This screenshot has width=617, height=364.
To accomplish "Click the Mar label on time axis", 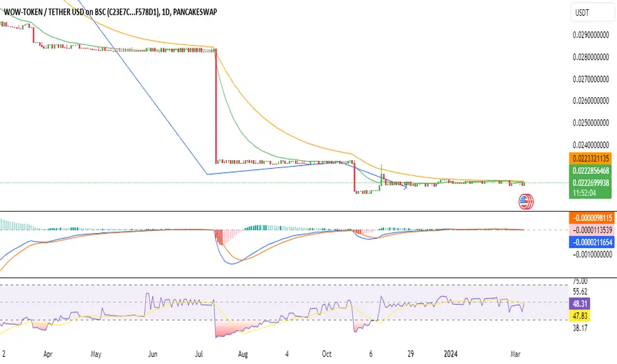I will (515, 354).
